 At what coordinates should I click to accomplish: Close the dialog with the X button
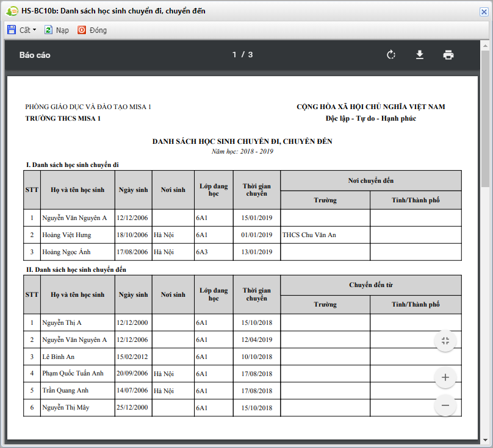click(484, 12)
